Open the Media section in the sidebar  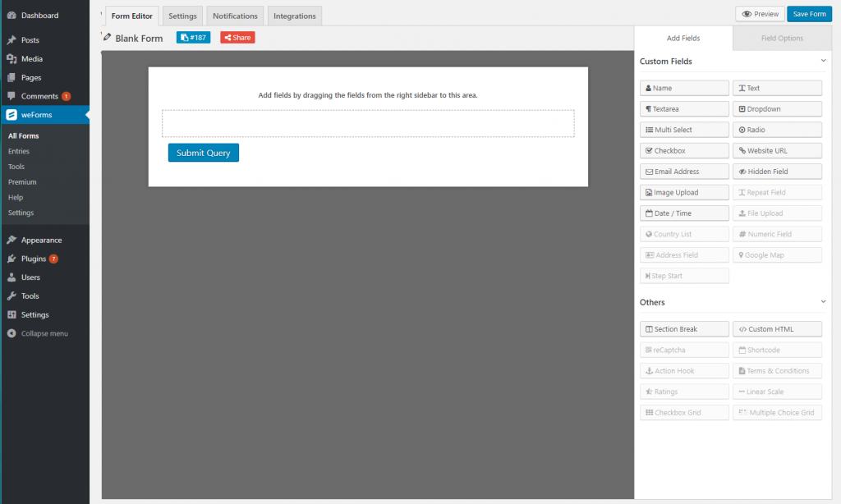click(30, 57)
